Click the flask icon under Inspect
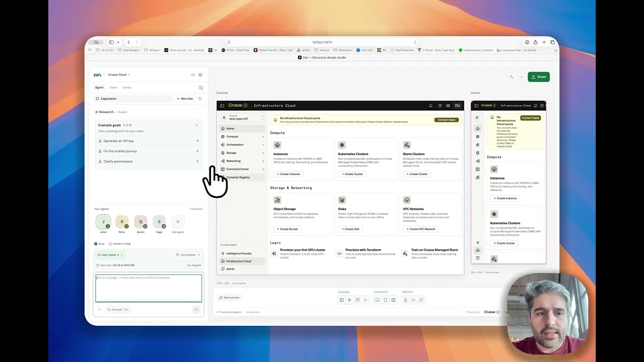The width and height of the screenshot is (644, 362). click(x=406, y=300)
